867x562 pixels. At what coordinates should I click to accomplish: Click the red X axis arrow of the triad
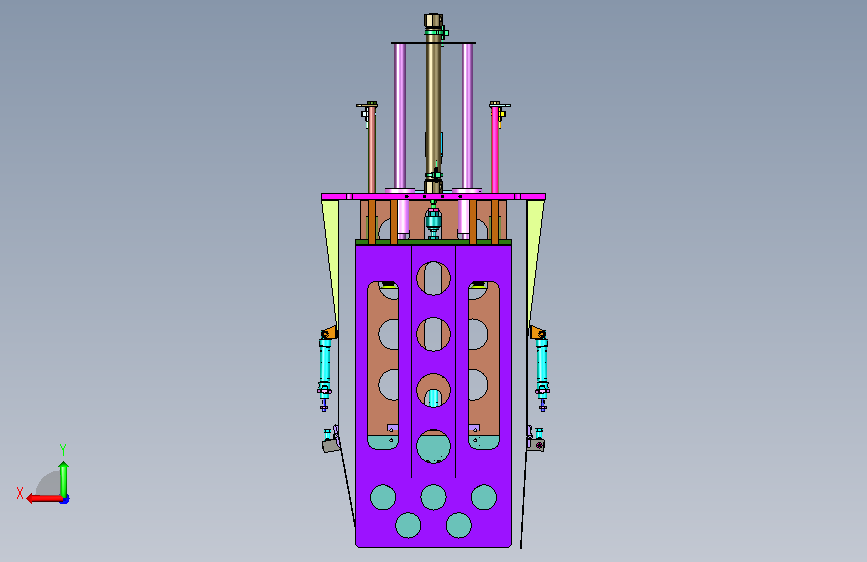coord(44,498)
